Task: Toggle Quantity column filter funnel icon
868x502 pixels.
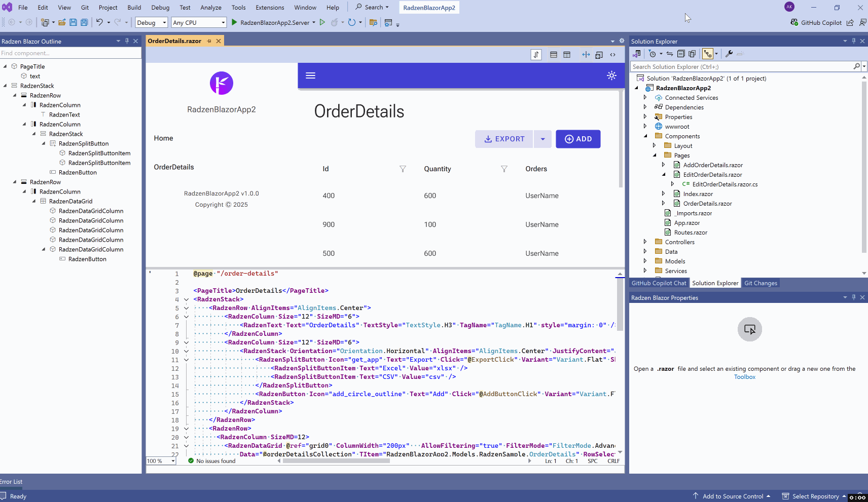Action: pyautogui.click(x=504, y=169)
